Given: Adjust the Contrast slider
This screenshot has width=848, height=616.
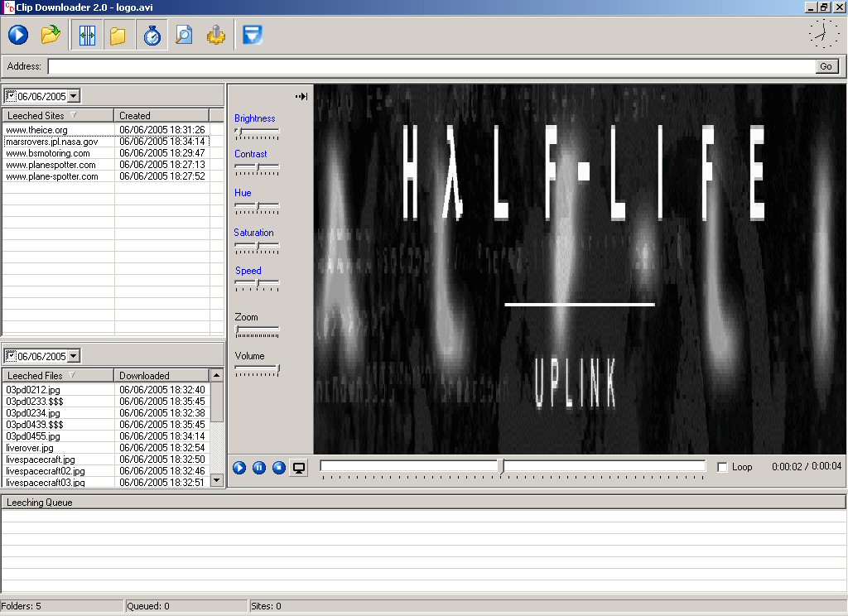Looking at the screenshot, I should [257, 169].
